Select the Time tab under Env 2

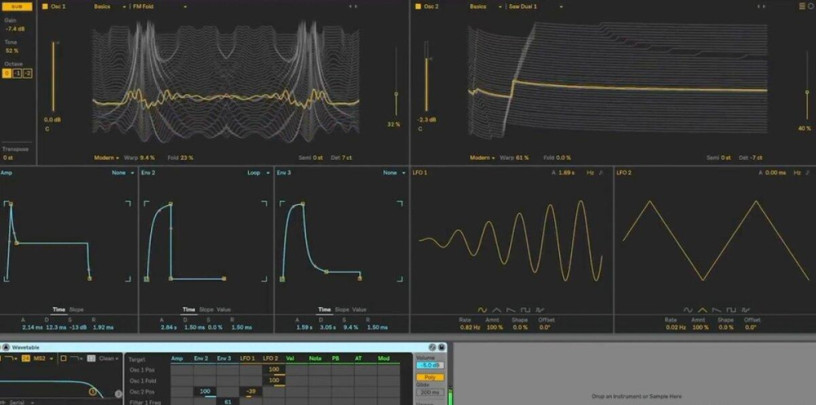coord(189,309)
